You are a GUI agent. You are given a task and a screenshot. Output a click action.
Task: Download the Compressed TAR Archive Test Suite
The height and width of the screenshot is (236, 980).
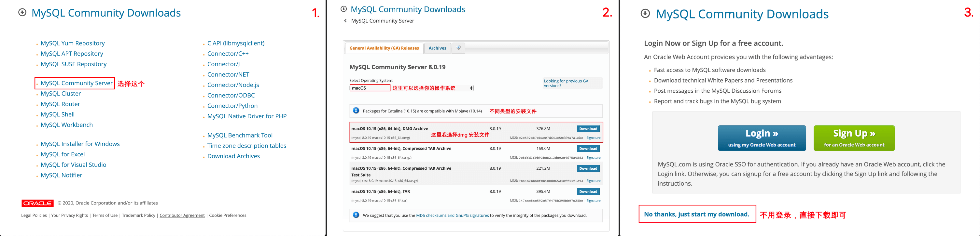point(588,168)
